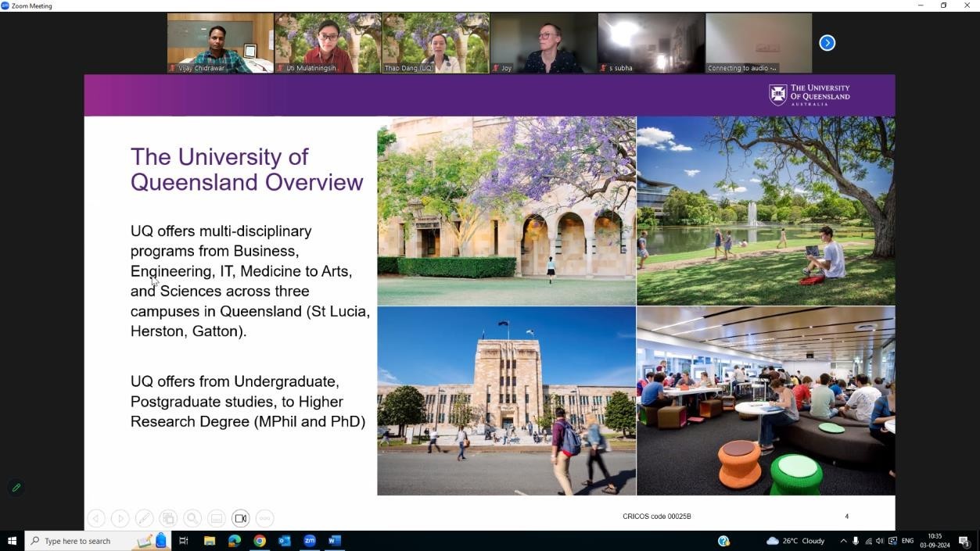Viewport: 980px width, 551px height.
Task: Click slide number 4 in footer
Action: point(847,517)
